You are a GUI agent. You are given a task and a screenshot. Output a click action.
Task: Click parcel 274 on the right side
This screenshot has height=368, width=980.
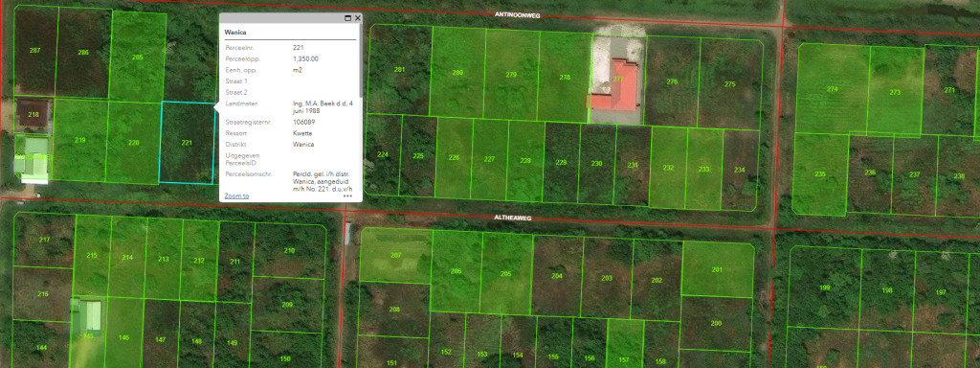click(832, 89)
